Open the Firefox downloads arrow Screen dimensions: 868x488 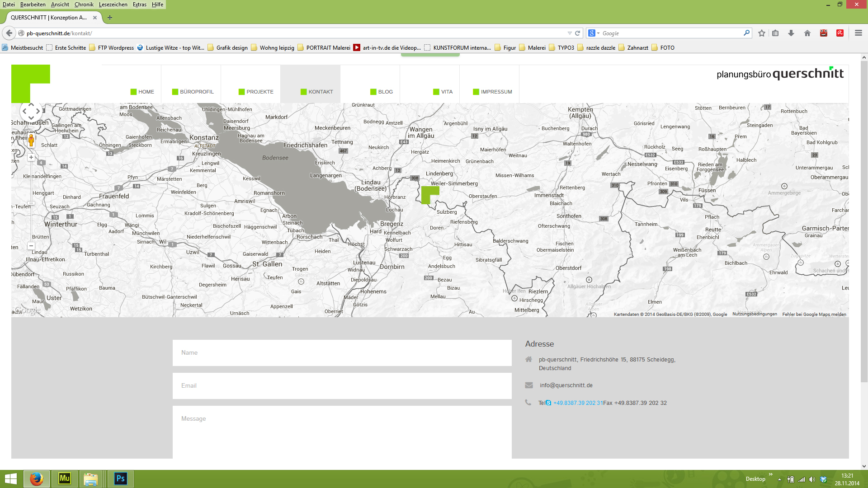(x=791, y=33)
